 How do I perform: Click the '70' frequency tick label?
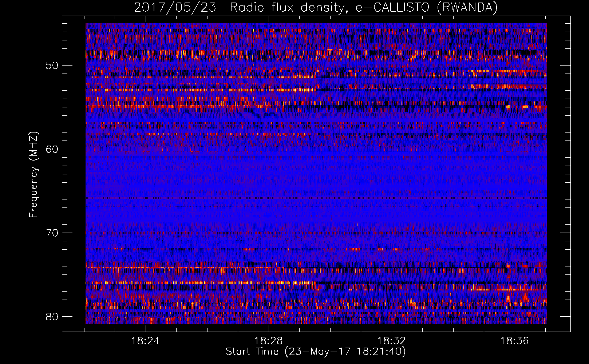click(52, 233)
